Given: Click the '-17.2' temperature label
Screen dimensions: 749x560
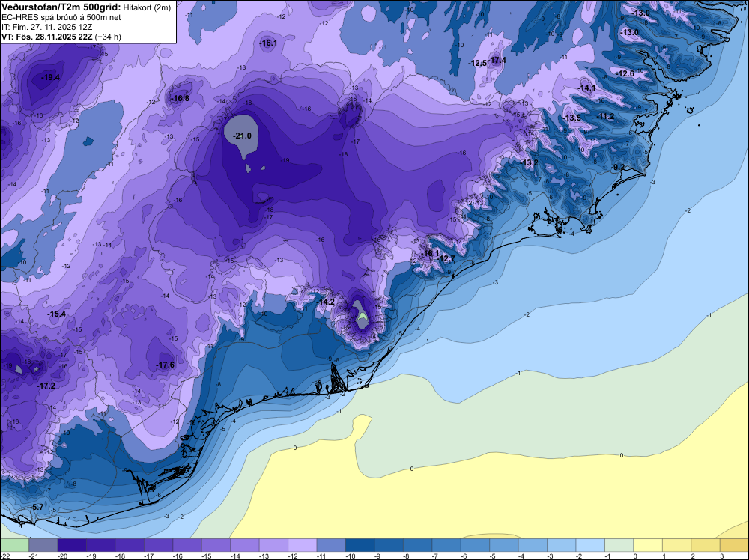Looking at the screenshot, I should click(x=46, y=386).
